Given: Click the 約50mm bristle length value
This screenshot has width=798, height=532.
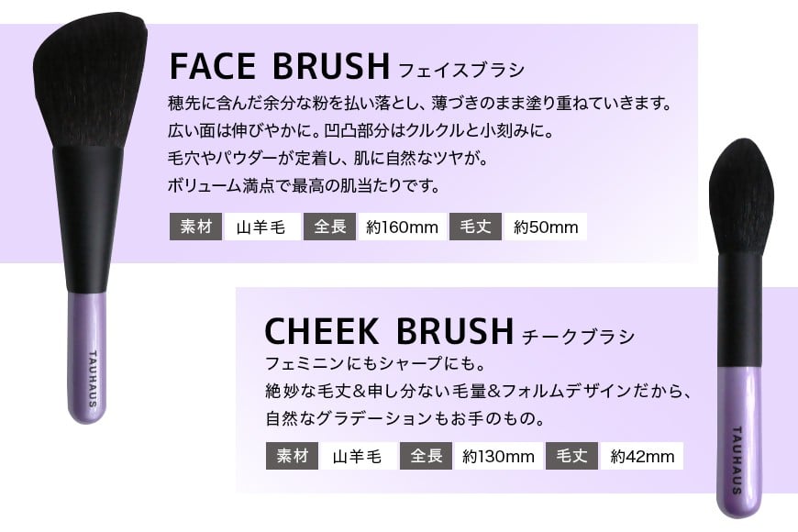Looking at the screenshot, I should pos(546,227).
